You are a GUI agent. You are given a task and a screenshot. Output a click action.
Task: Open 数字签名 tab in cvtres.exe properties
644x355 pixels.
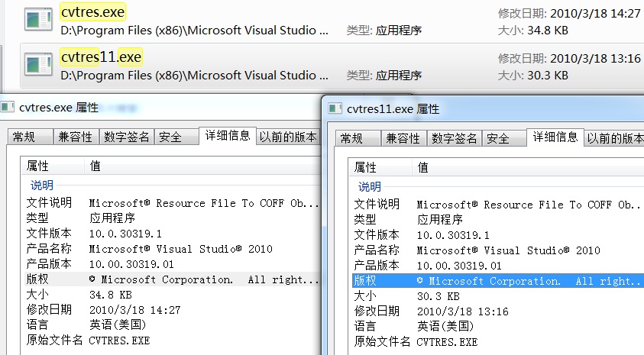[x=127, y=137]
